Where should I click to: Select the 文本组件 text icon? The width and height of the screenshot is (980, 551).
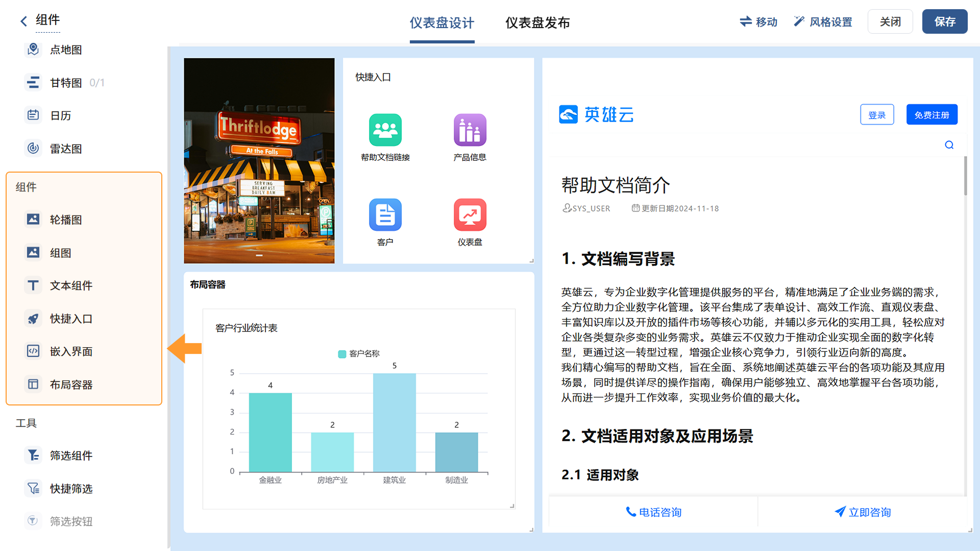tap(33, 285)
